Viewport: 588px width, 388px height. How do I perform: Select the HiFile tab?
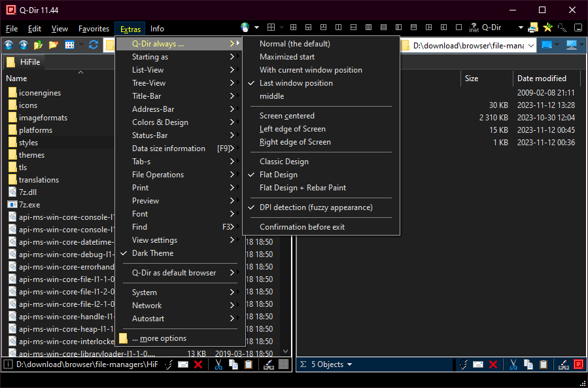26,63
